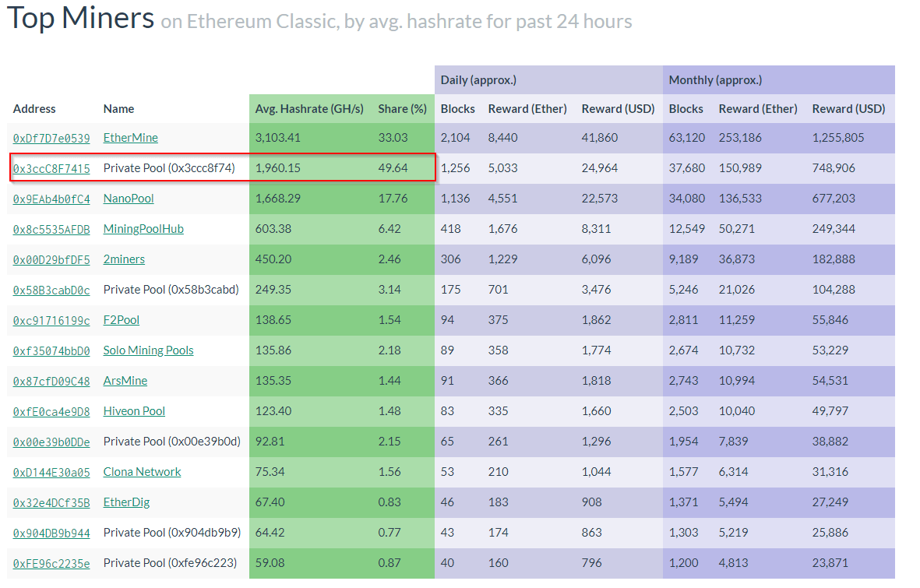Open address link 0x9EAb4b0fC4
Image resolution: width=920 pixels, height=588 pixels.
51,199
